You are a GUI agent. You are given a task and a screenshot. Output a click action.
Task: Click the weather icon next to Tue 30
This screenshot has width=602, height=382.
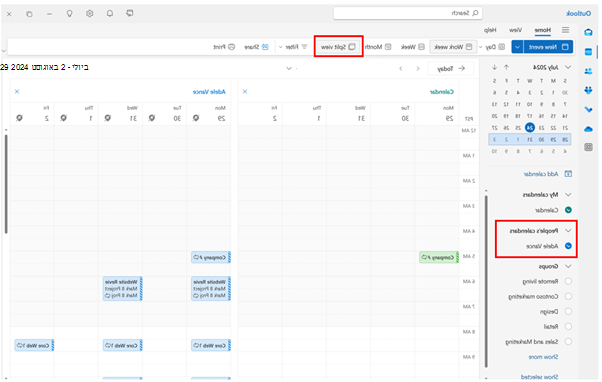152,118
